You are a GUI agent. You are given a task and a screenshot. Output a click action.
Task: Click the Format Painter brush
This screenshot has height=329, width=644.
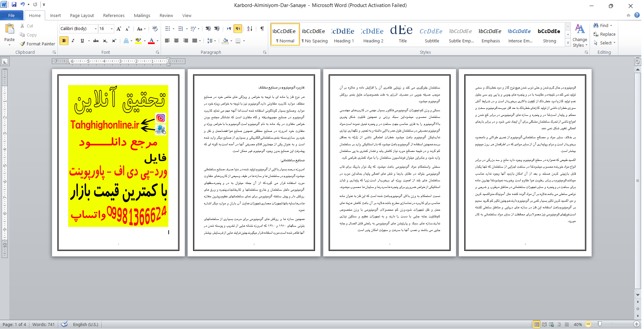pos(23,44)
